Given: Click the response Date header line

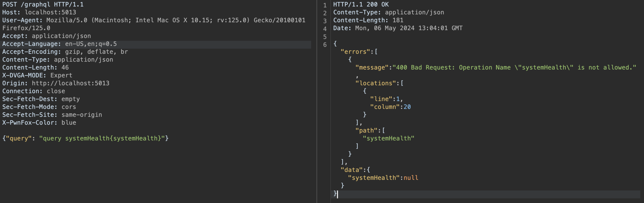Looking at the screenshot, I should coord(397,28).
